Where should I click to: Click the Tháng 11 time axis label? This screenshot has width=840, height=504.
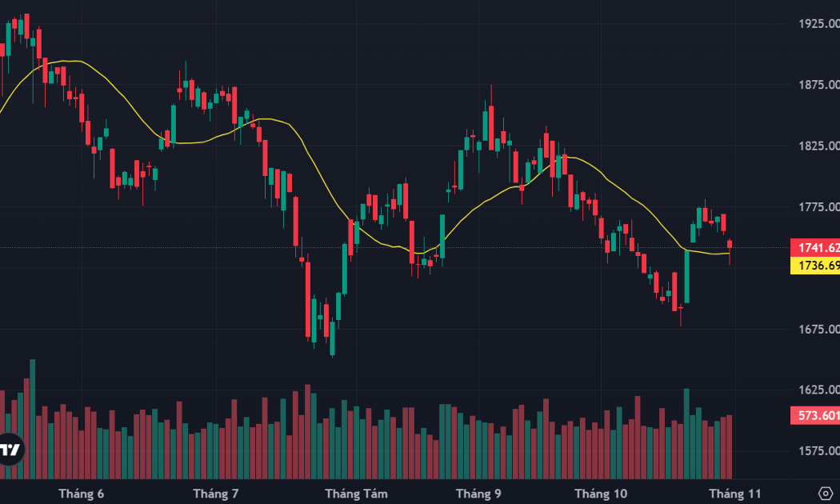click(x=735, y=494)
